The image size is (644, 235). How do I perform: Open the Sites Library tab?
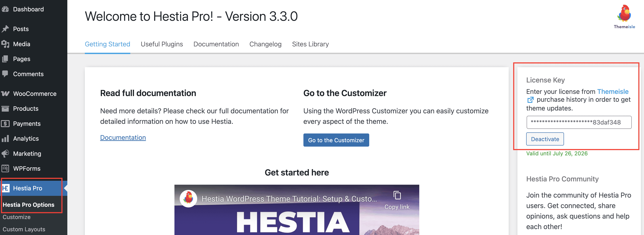point(310,44)
